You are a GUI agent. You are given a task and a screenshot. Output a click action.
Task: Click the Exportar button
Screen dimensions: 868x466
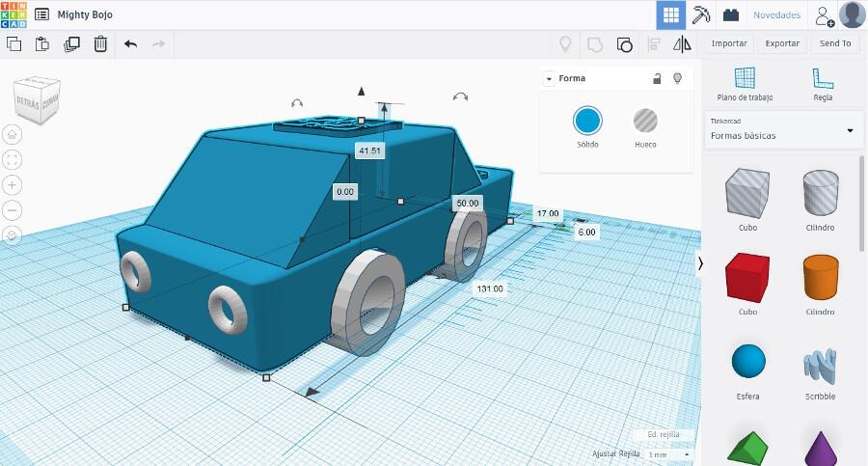782,43
